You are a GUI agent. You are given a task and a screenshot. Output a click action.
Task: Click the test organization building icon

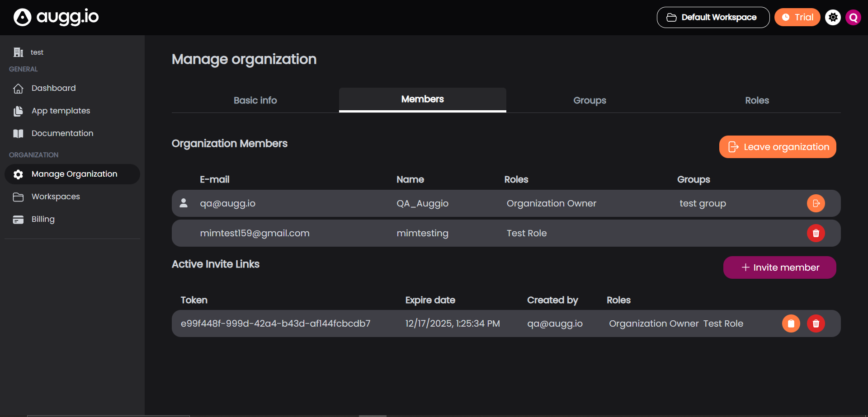tap(18, 52)
